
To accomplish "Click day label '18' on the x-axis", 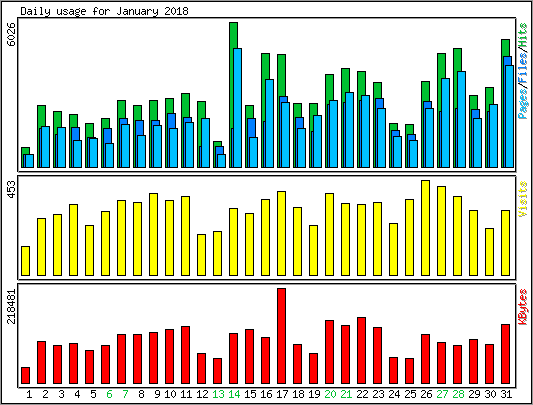I will (298, 394).
